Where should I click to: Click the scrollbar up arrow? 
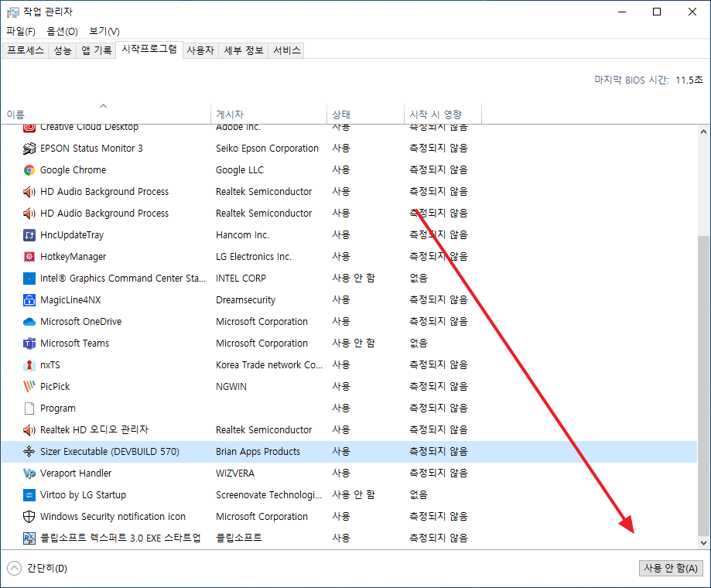tap(703, 132)
